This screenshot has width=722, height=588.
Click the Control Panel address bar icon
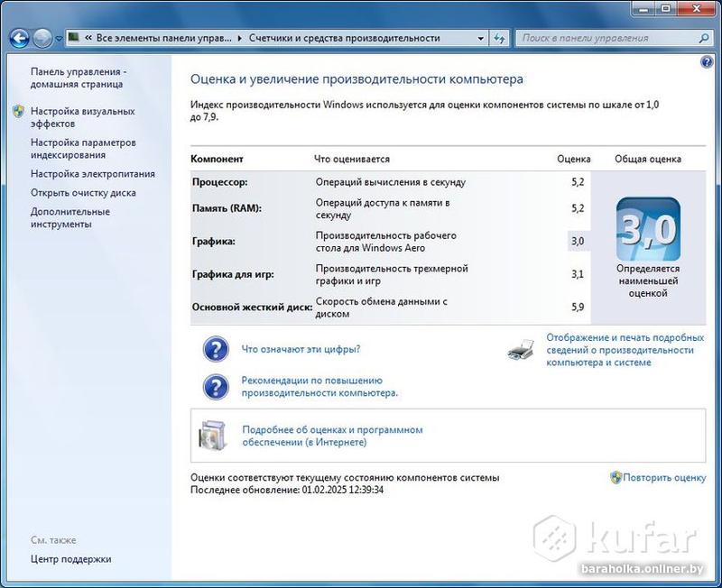pos(74,37)
